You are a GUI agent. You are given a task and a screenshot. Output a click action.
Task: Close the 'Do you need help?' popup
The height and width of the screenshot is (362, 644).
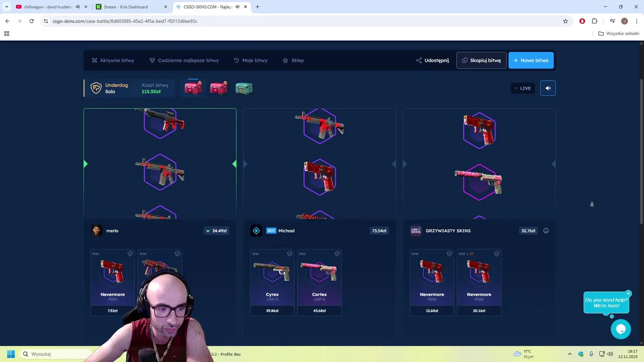coord(628,294)
